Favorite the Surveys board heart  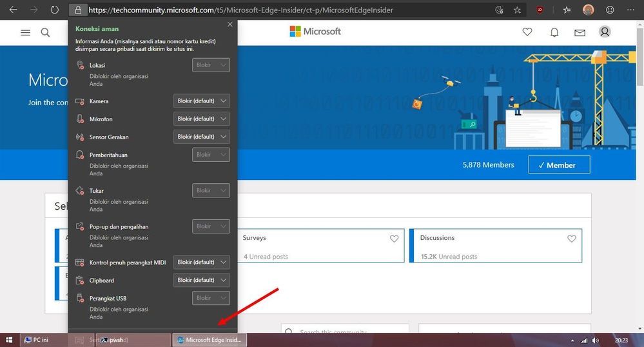[x=395, y=239]
